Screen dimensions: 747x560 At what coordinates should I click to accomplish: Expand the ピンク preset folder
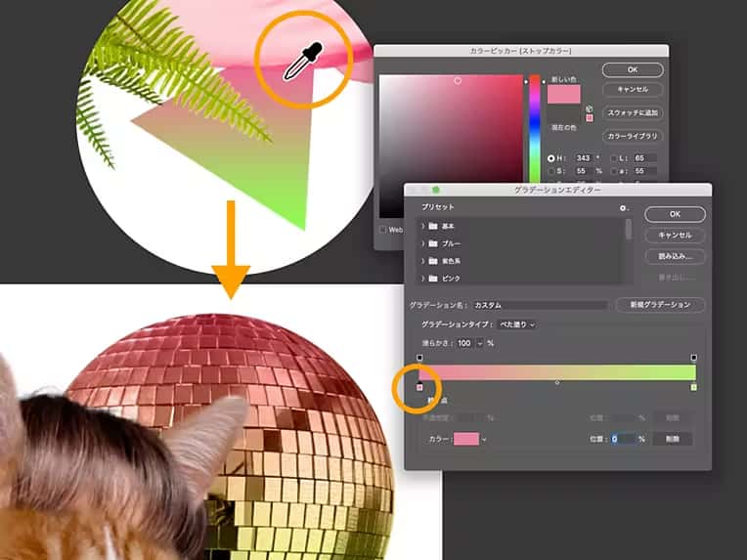point(422,279)
